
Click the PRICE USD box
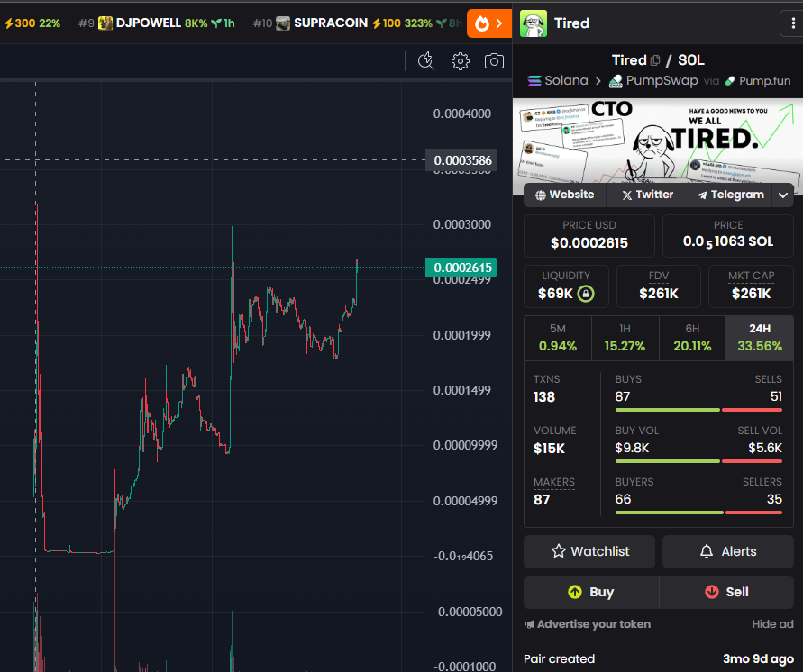click(589, 235)
